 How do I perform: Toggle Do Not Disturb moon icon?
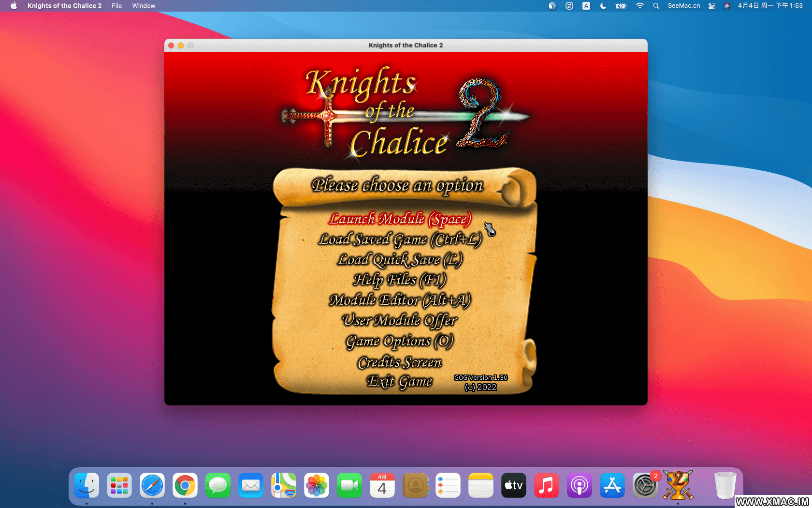(x=603, y=6)
